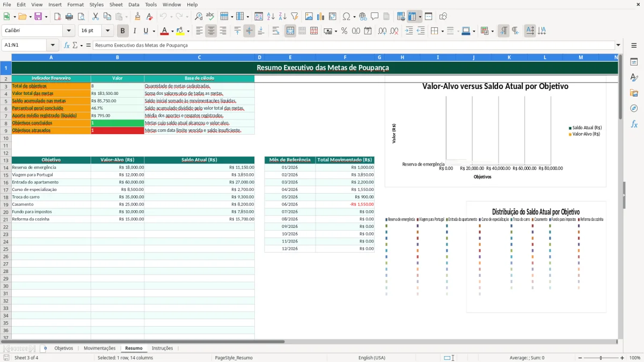Open sidebar Styles panel icon
This screenshot has height=362, width=644.
click(x=634, y=78)
